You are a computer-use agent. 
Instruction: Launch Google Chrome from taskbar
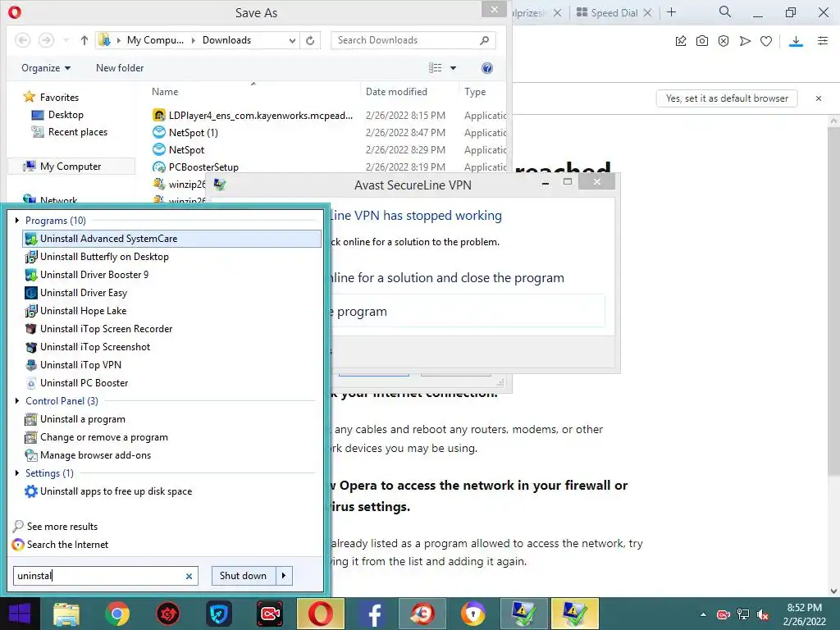(116, 614)
